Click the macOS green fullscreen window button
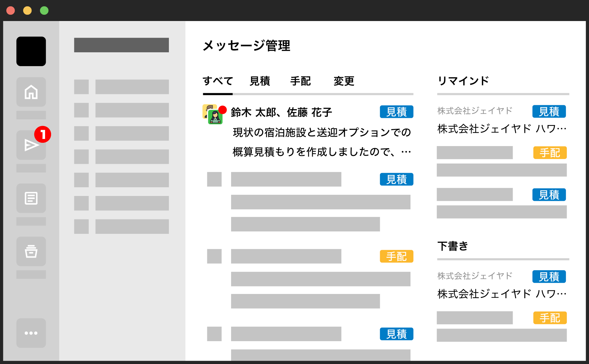The image size is (589, 364). pyautogui.click(x=44, y=11)
